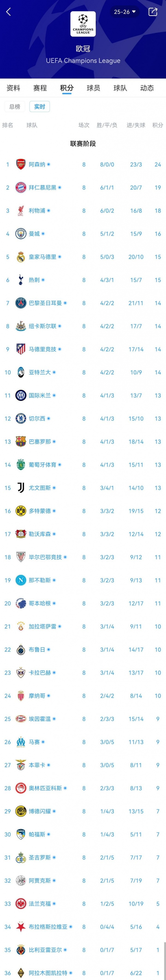Image resolution: width=166 pixels, height=980 pixels.
Task: Click the vertical scrollbar at the right edge
Action: 164,959
